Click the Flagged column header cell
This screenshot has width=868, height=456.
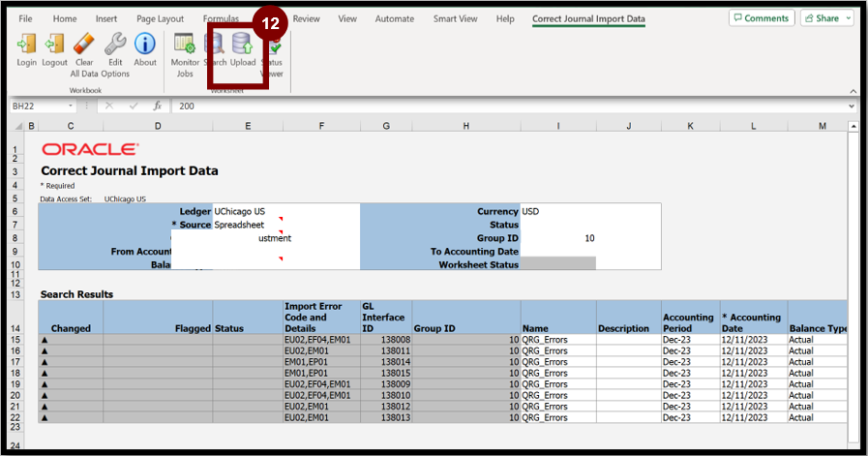158,318
